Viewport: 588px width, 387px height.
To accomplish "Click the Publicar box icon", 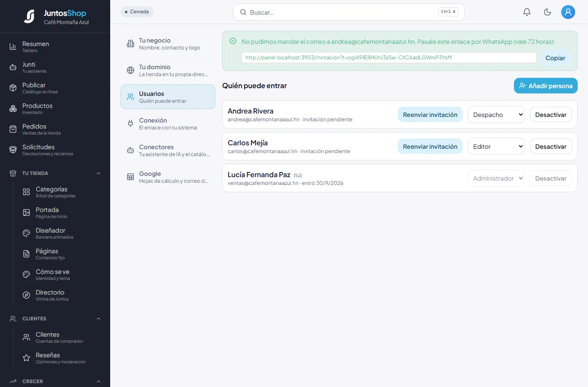I will tap(13, 88).
